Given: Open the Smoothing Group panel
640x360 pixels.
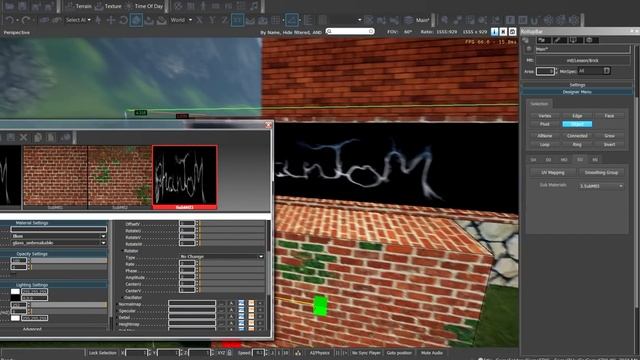Looking at the screenshot, I should coord(601,173).
